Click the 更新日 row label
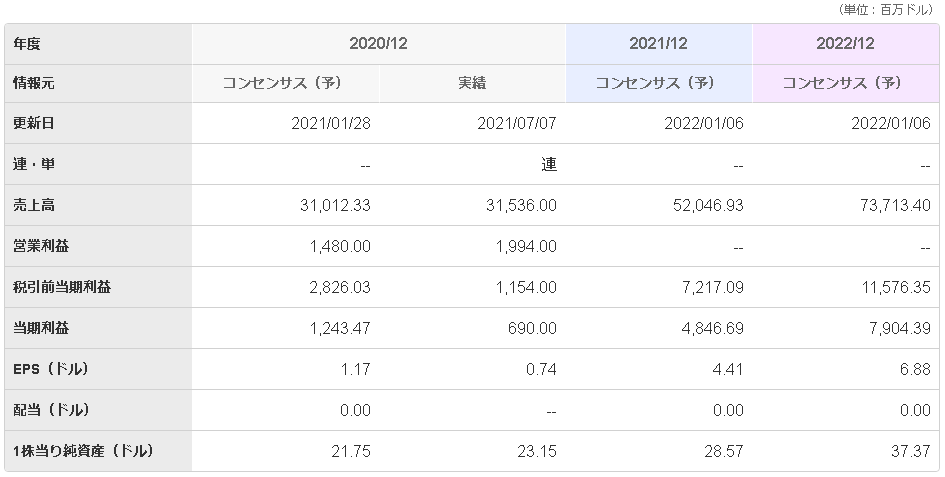This screenshot has height=477, width=945. 35,124
